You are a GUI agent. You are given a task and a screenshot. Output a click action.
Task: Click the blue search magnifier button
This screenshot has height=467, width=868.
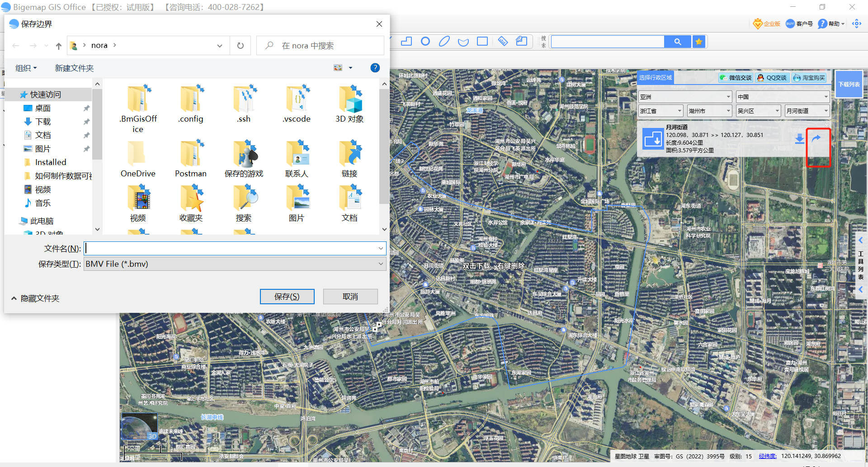tap(677, 42)
